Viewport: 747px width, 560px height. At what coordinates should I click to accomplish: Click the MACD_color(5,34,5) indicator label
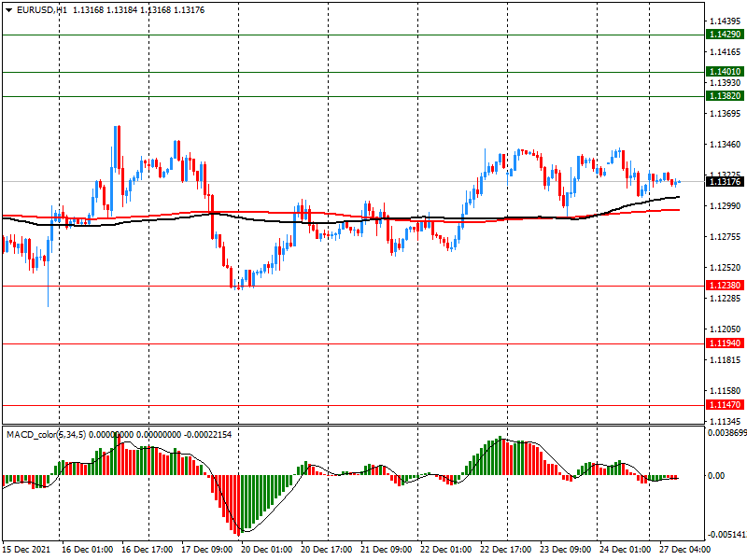[x=46, y=435]
